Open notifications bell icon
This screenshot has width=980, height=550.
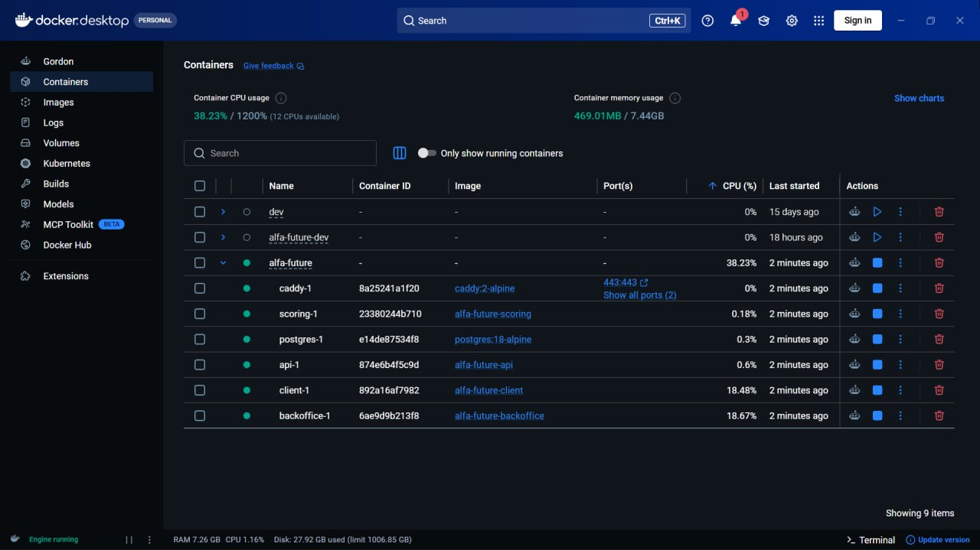(x=736, y=21)
